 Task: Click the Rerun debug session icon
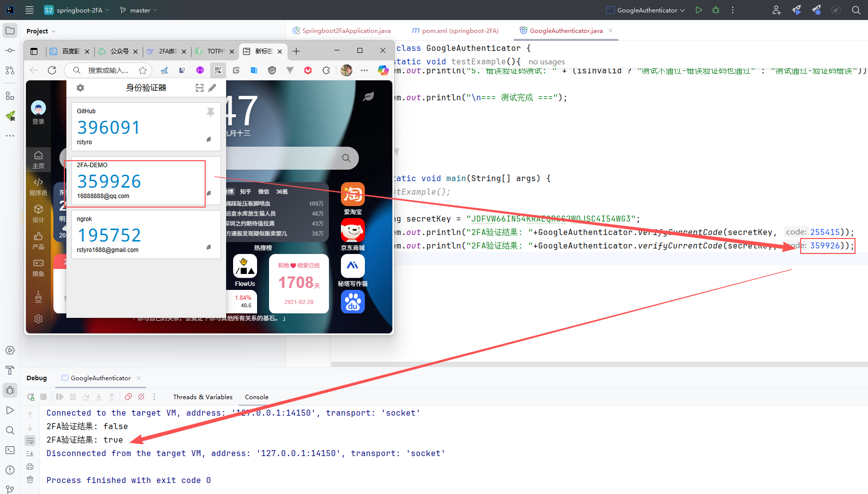tap(31, 397)
